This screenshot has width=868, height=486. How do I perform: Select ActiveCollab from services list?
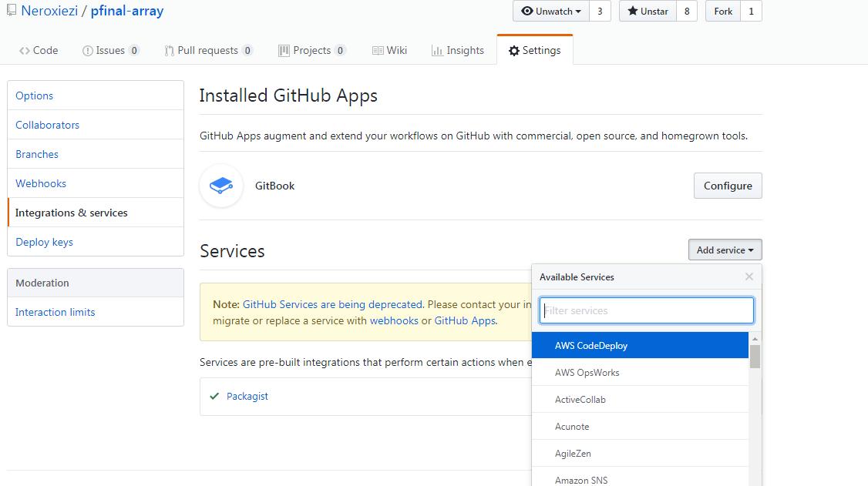click(640, 399)
